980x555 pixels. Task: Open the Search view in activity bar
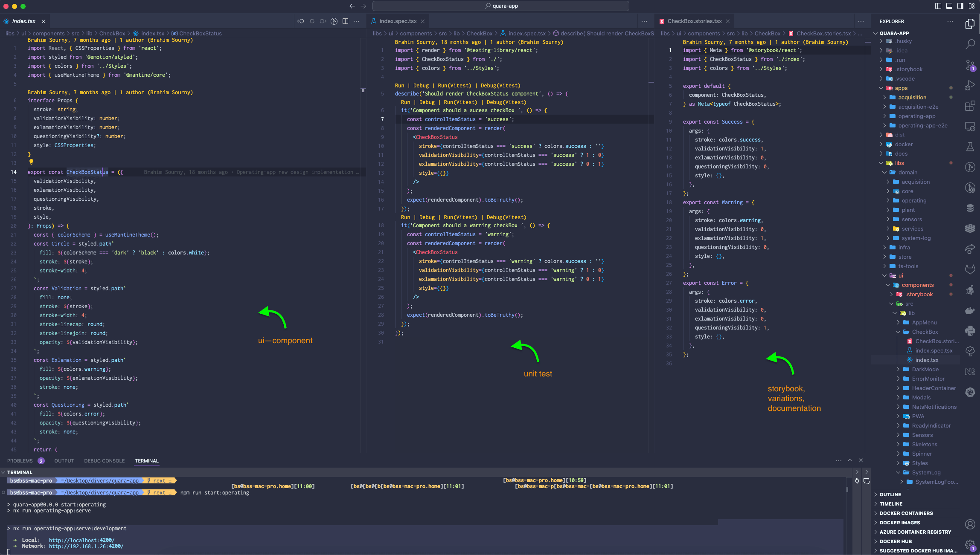(x=970, y=44)
